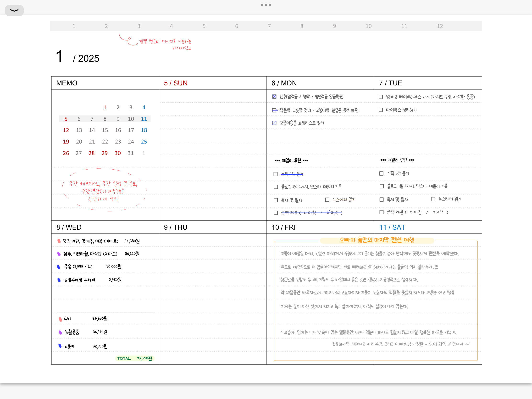The height and width of the screenshot is (399, 532).
Task: Click the collapse chevron button at top left
Action: [x=14, y=10]
